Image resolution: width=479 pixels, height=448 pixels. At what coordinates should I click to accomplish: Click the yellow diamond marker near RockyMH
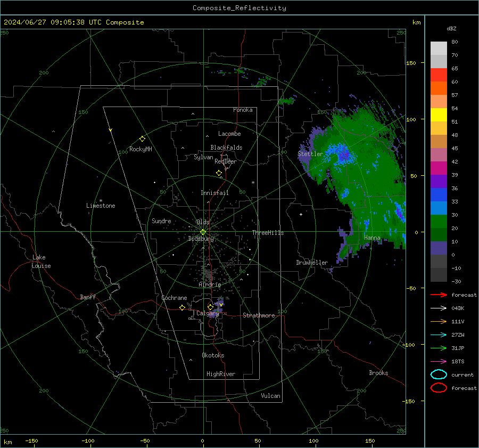pos(142,139)
